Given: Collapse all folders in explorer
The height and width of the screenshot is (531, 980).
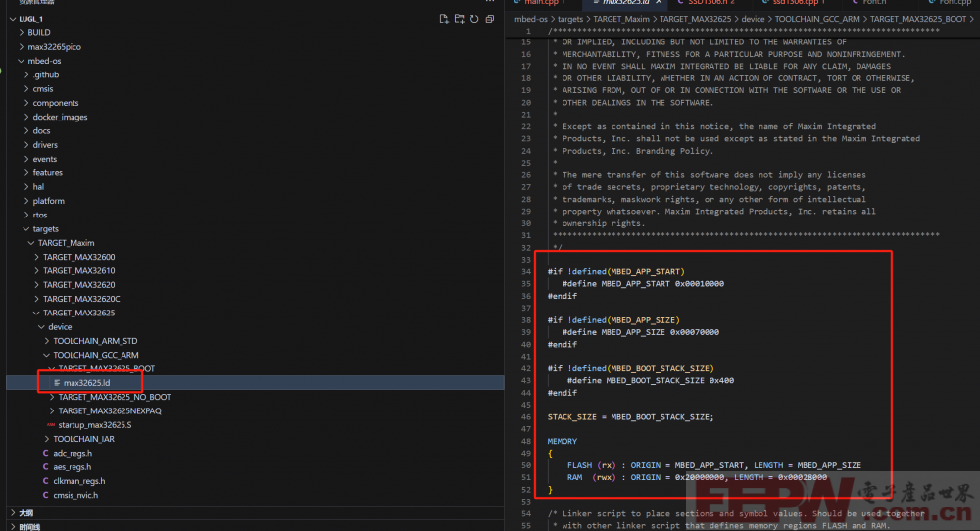Looking at the screenshot, I should (490, 19).
